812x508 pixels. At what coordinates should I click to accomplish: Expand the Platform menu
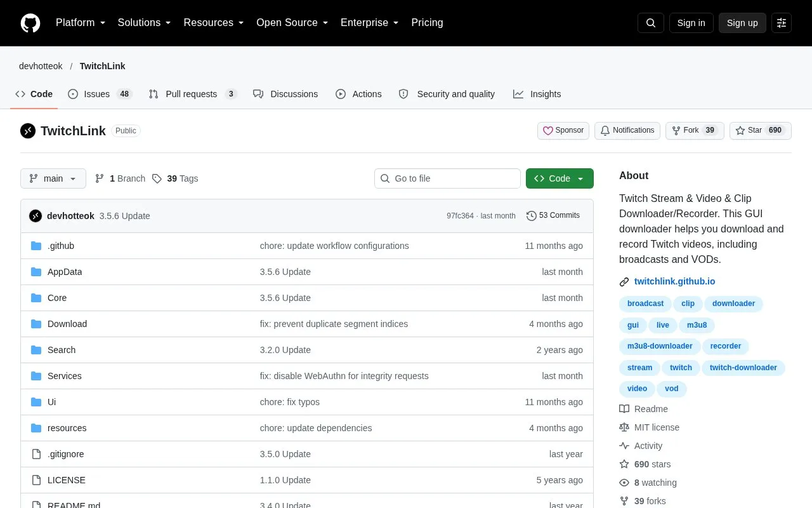[x=81, y=23]
